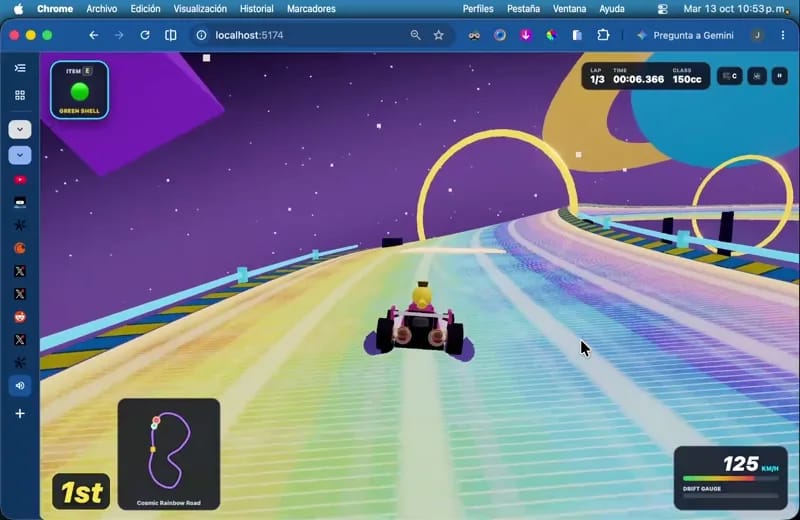Open the Visualización menu
Image resolution: width=800 pixels, height=520 pixels.
coord(200,9)
